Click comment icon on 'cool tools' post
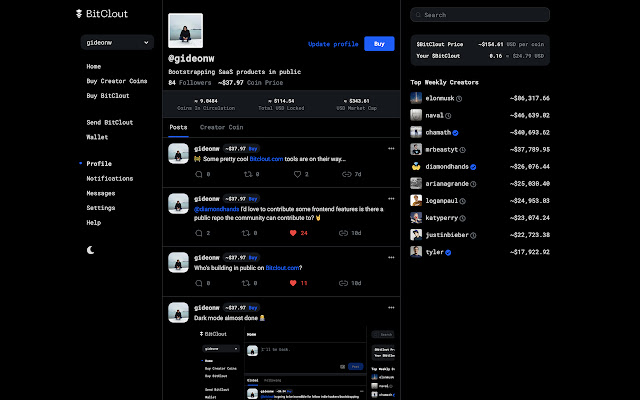This screenshot has width=640, height=400. (199, 174)
